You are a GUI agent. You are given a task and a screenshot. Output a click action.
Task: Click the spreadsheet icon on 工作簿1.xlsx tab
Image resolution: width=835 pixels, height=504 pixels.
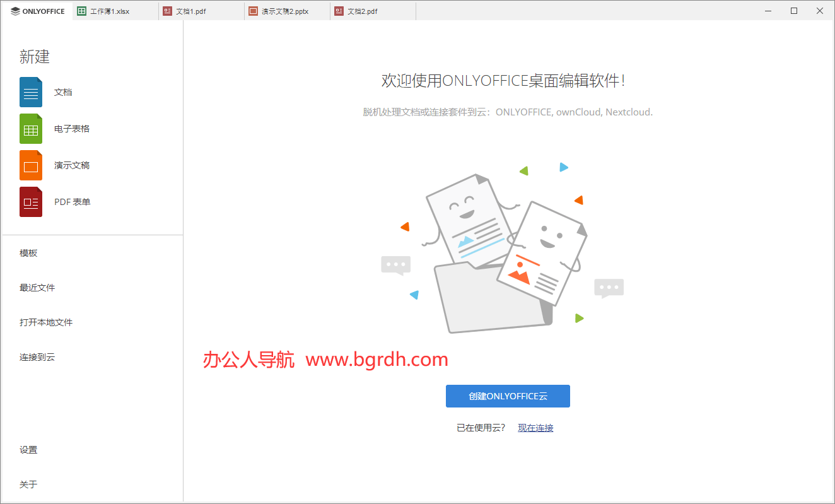tap(80, 11)
